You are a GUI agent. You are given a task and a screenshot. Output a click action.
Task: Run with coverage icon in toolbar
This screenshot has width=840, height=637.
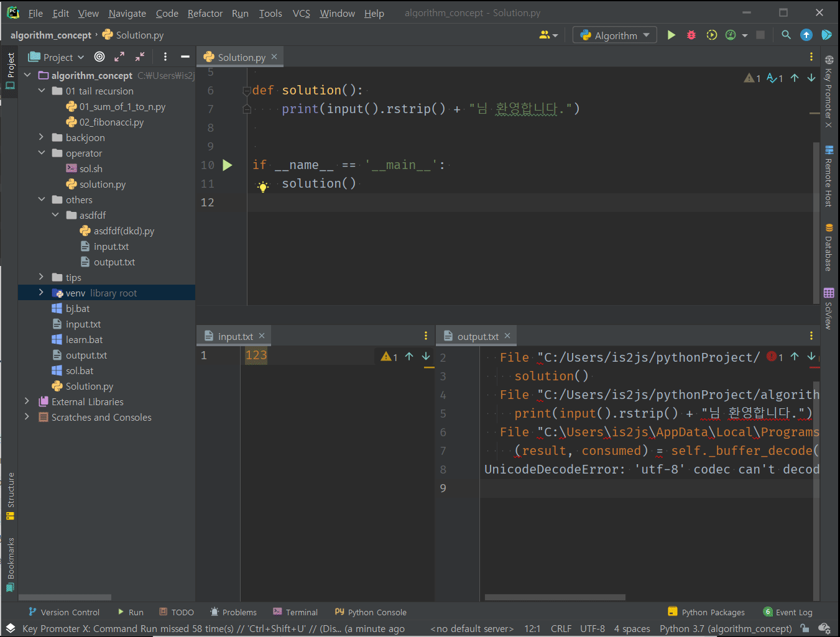pyautogui.click(x=711, y=35)
